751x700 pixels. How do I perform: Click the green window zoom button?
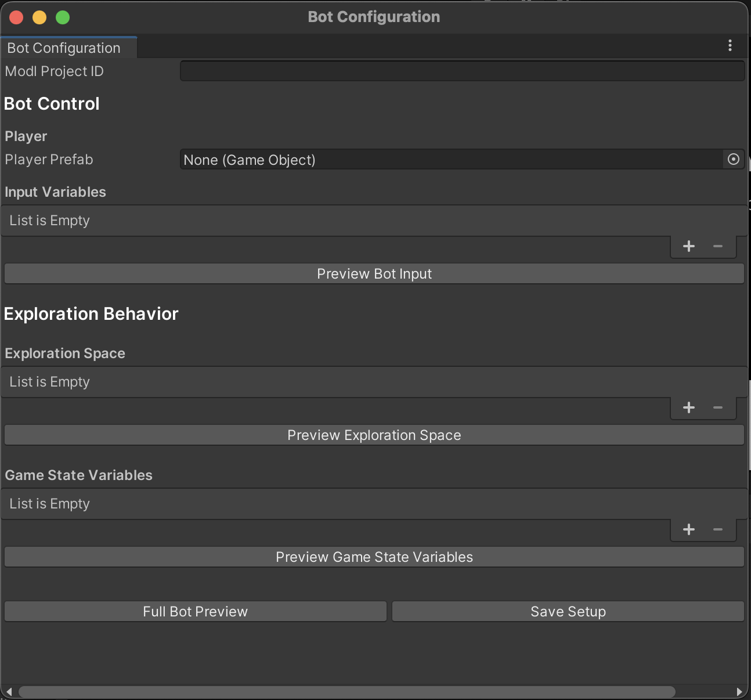pos(63,17)
